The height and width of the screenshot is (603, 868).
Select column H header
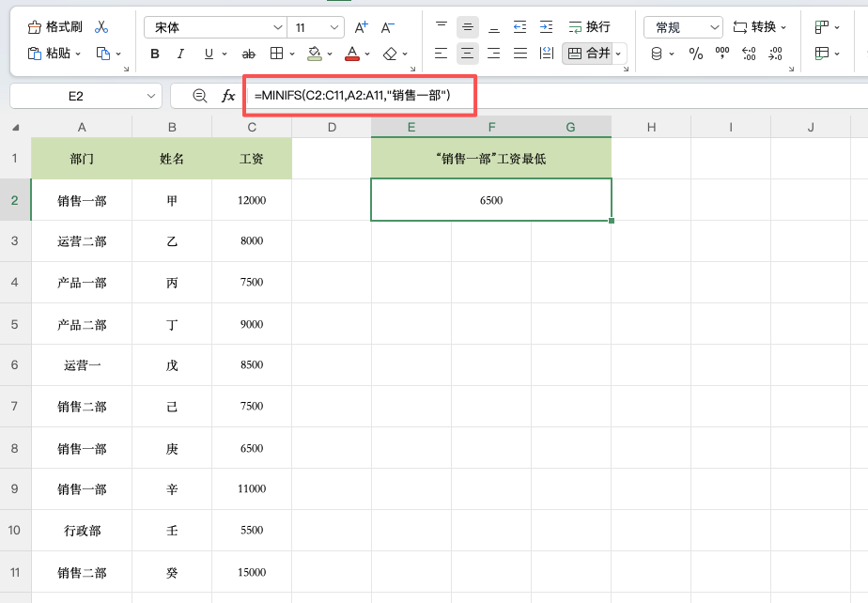pos(651,128)
